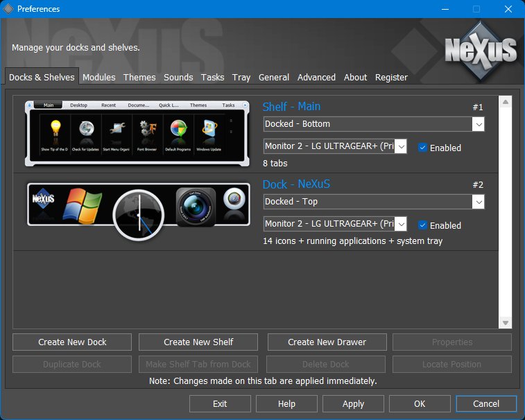Click the Themes tab in shelf preview
This screenshot has height=420, width=525.
(198, 105)
